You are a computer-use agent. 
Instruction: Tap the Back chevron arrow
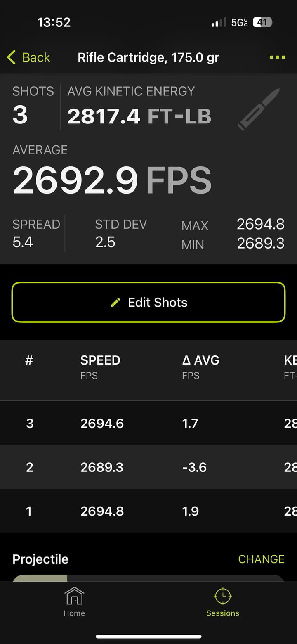11,57
